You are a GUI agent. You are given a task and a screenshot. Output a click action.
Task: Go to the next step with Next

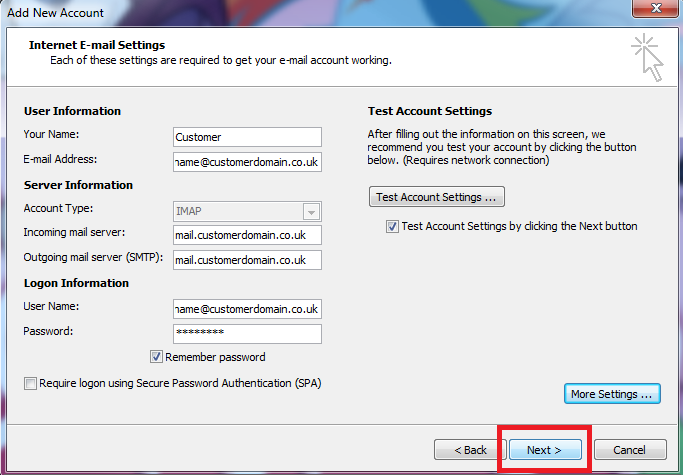pyautogui.click(x=543, y=450)
